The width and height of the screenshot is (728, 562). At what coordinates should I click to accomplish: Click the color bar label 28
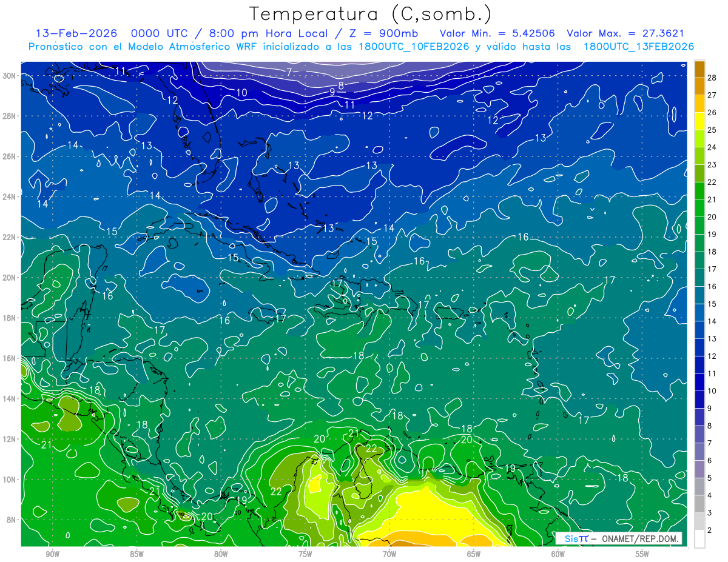(x=712, y=78)
